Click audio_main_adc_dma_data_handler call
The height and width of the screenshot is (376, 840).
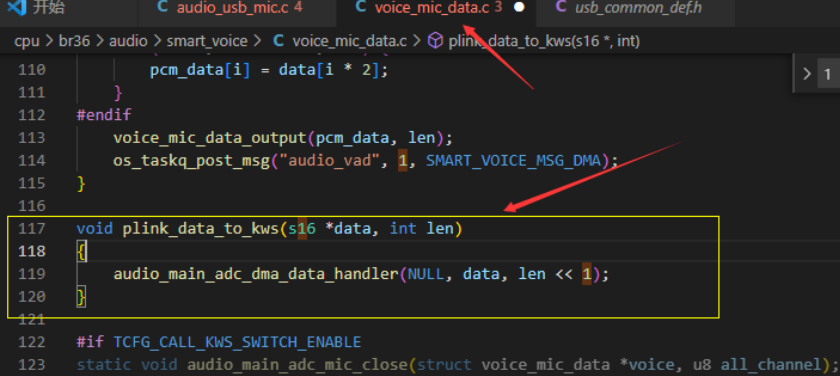256,274
